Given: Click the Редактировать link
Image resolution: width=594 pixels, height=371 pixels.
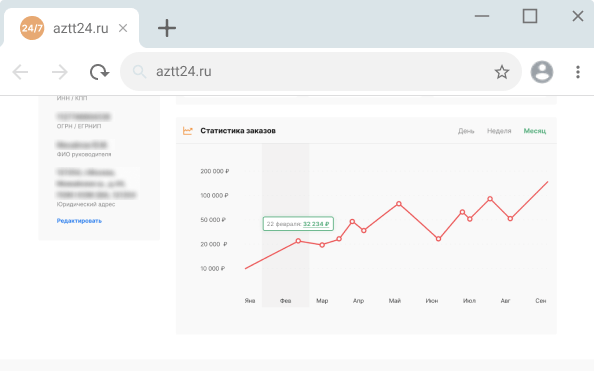Looking at the screenshot, I should coord(79,221).
